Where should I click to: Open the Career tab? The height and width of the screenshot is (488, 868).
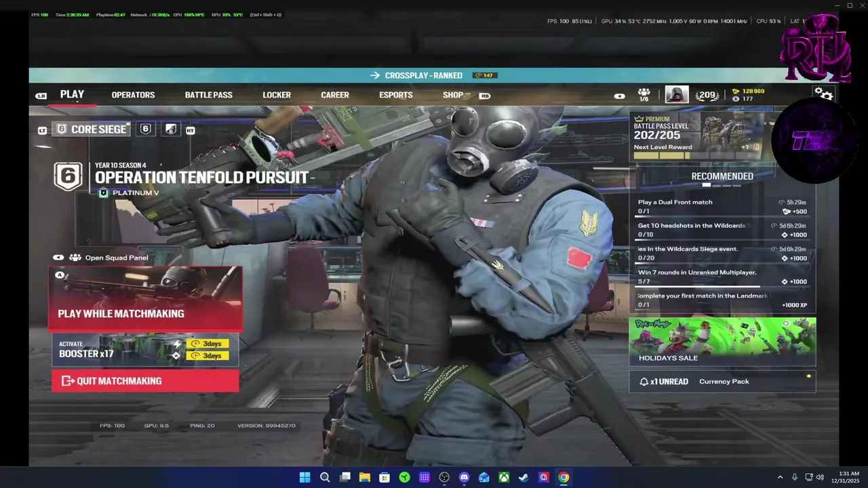pos(335,95)
